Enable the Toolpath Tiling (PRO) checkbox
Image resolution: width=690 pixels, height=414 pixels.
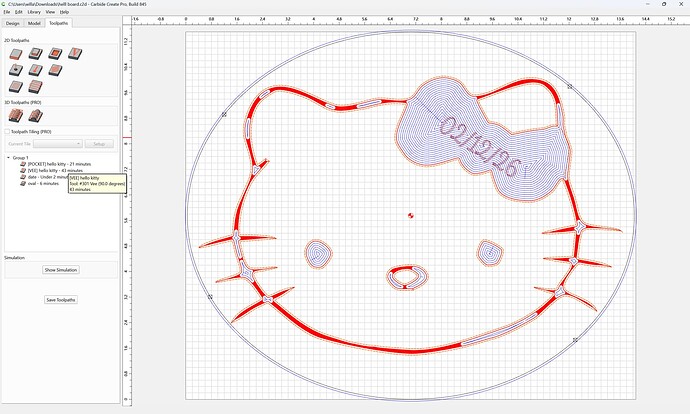(x=7, y=132)
